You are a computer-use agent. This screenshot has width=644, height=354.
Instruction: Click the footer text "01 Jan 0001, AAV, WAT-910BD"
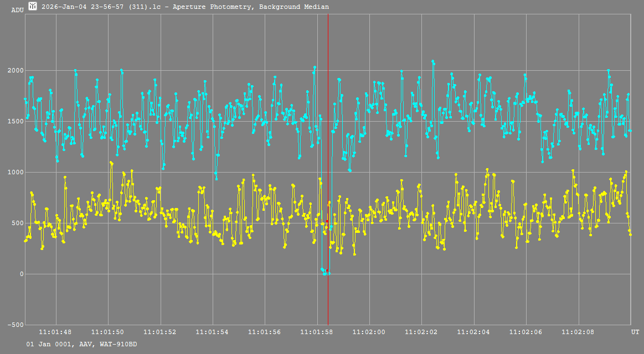point(81,344)
